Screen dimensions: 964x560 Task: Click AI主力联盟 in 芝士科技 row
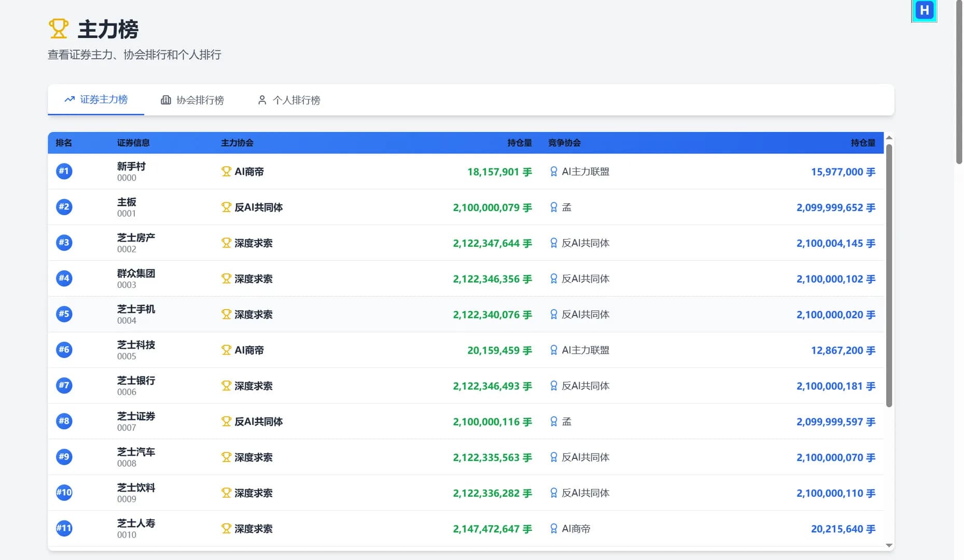coord(585,351)
